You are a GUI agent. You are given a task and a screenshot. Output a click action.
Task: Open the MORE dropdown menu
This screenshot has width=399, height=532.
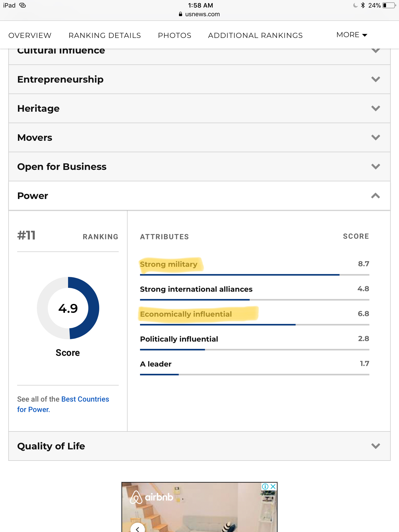351,35
